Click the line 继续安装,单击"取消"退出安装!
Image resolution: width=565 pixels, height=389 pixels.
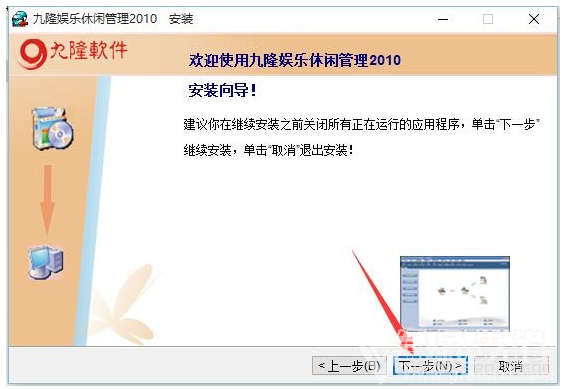point(268,150)
